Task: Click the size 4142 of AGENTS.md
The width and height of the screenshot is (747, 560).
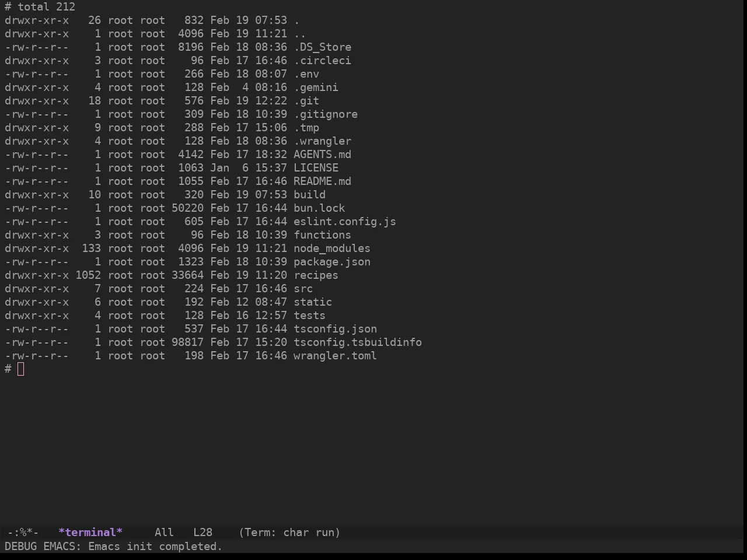Action: coord(191,155)
